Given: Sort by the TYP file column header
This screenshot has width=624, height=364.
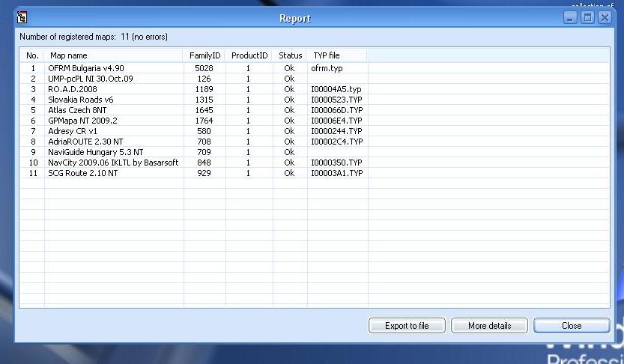Looking at the screenshot, I should tap(337, 55).
